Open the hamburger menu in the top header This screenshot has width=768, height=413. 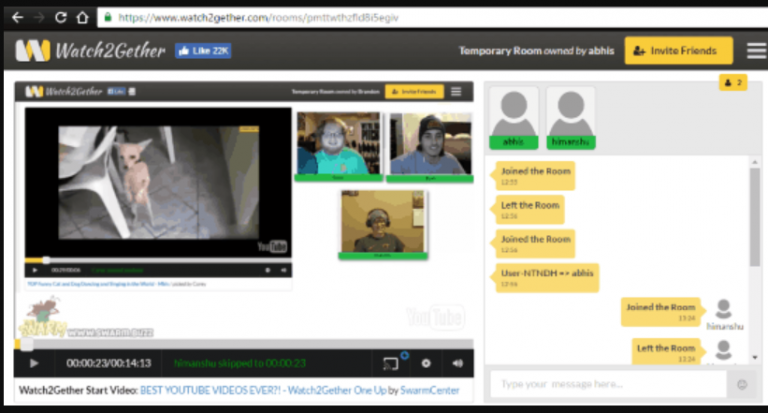[x=757, y=50]
